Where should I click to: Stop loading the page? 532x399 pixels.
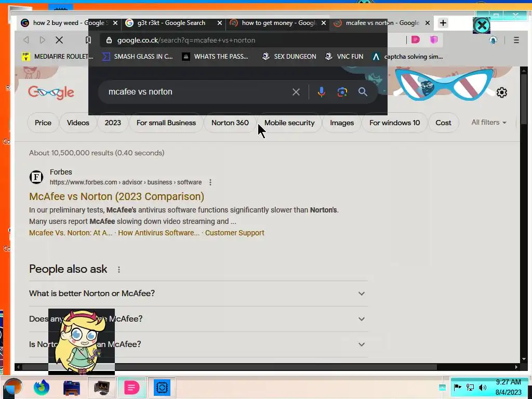coord(59,40)
